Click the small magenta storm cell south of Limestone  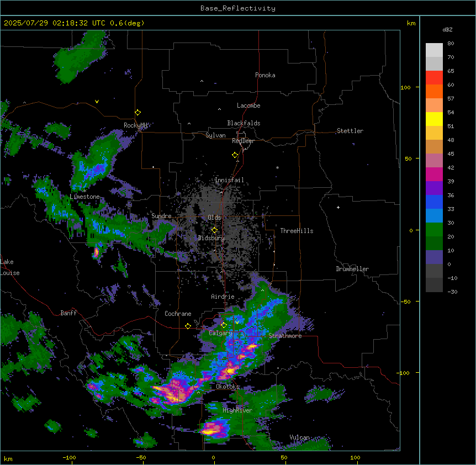tap(97, 252)
